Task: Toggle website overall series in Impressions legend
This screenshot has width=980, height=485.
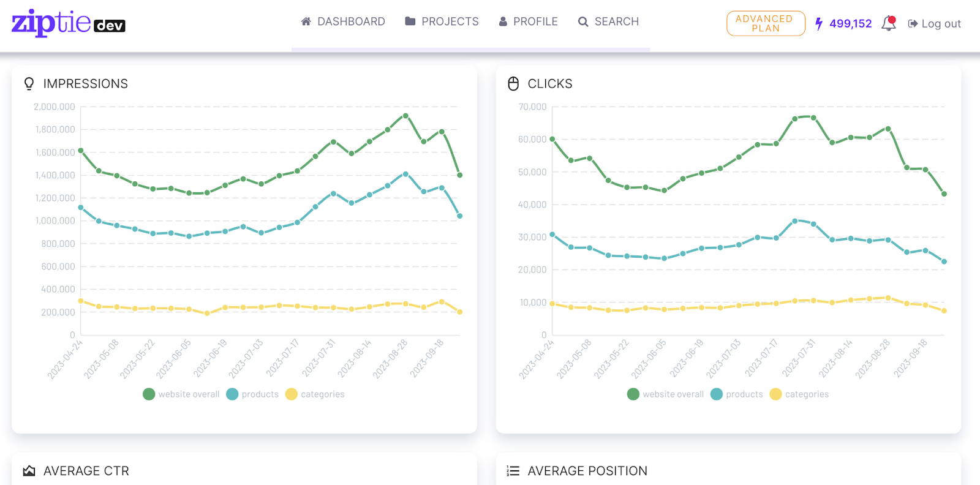Action: coord(181,394)
